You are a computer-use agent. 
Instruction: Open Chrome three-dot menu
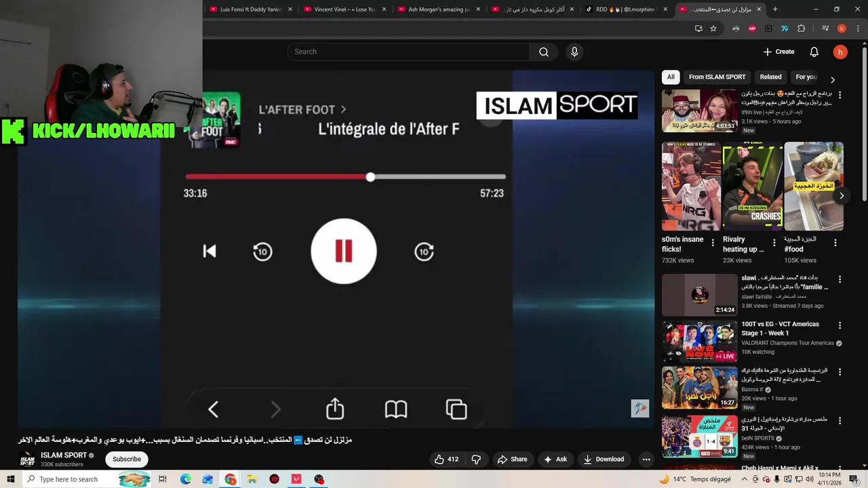click(858, 28)
